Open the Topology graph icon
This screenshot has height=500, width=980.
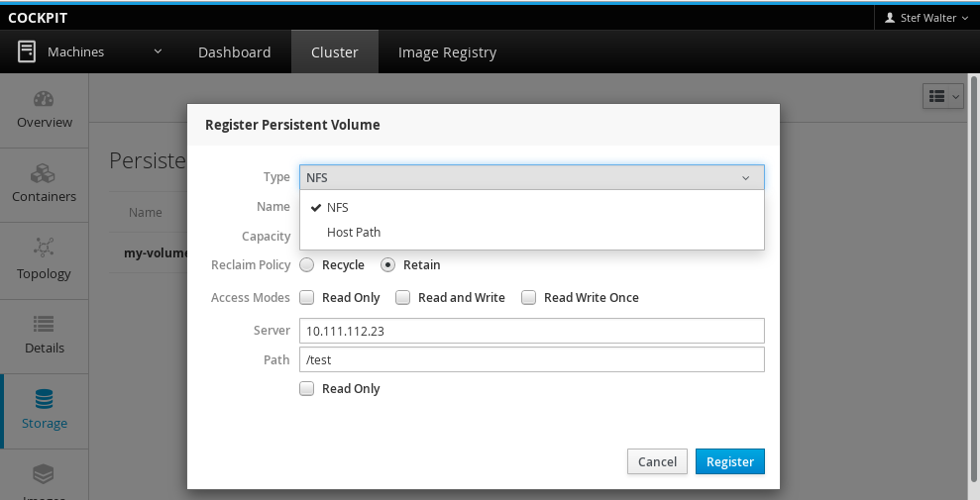point(44,249)
